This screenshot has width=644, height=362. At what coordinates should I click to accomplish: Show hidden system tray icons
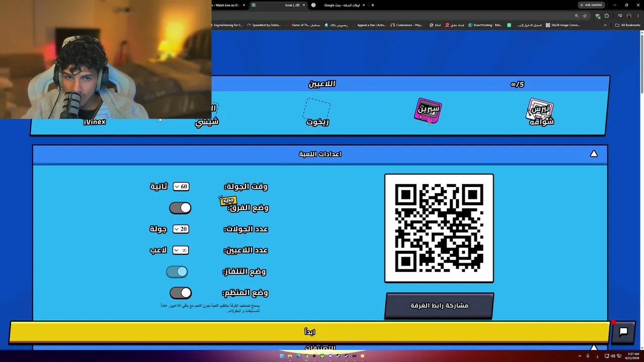(580, 356)
